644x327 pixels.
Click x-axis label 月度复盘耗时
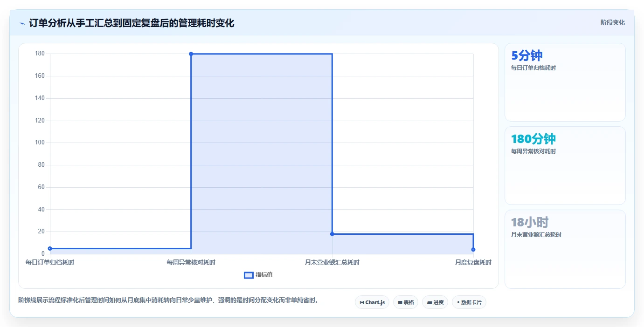tap(473, 263)
